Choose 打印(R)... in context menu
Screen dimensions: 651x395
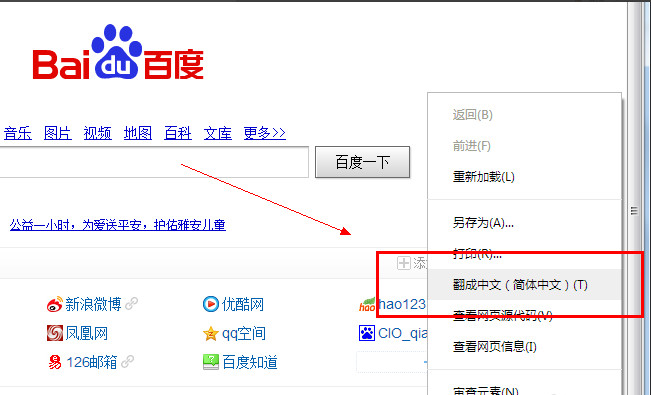click(524, 254)
